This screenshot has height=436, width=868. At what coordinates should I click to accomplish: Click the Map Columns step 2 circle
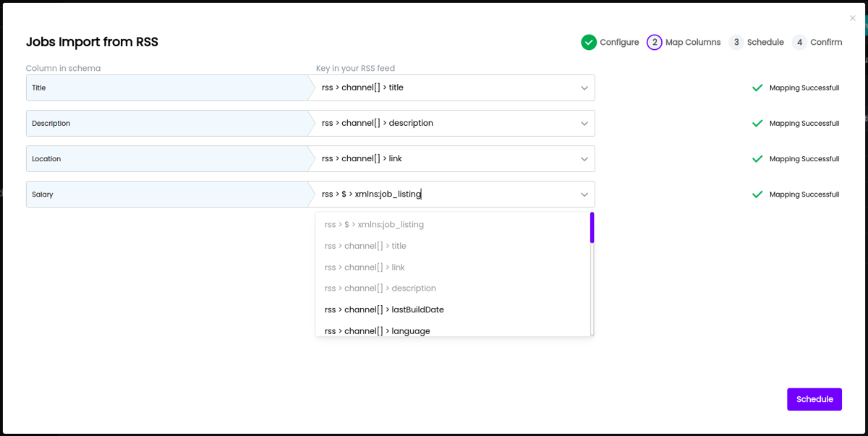coord(654,42)
